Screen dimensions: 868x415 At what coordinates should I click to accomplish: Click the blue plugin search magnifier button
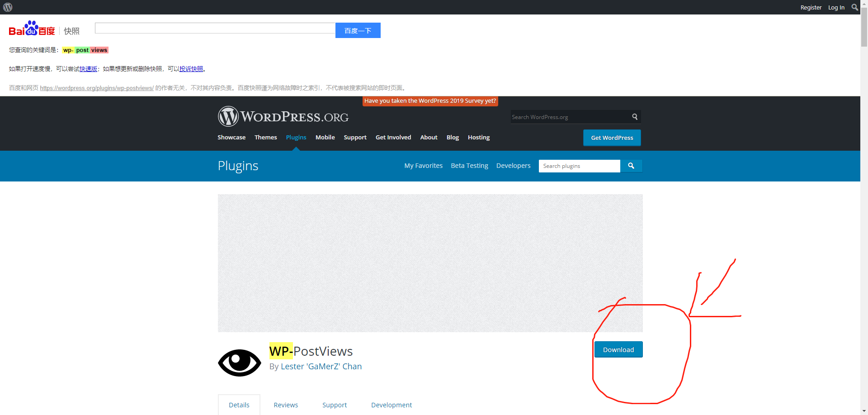point(631,166)
